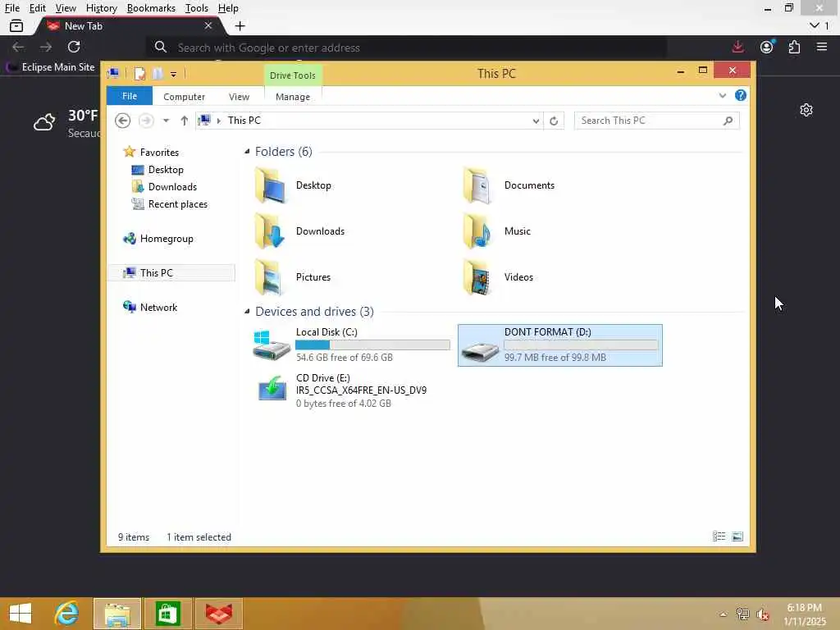Viewport: 840px width, 630px height.
Task: Open browser hamburger application menu
Action: [822, 47]
